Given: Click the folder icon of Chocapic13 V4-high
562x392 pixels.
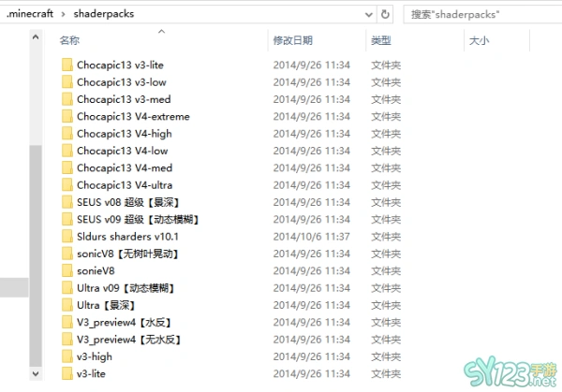Looking at the screenshot, I should point(67,134).
